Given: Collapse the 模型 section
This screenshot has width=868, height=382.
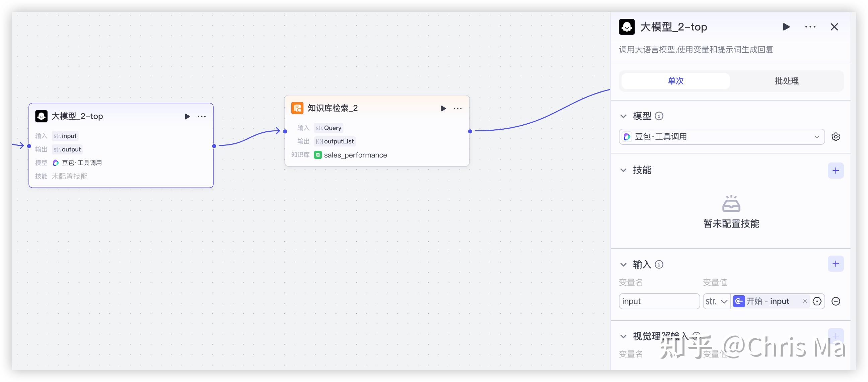Looking at the screenshot, I should point(623,116).
